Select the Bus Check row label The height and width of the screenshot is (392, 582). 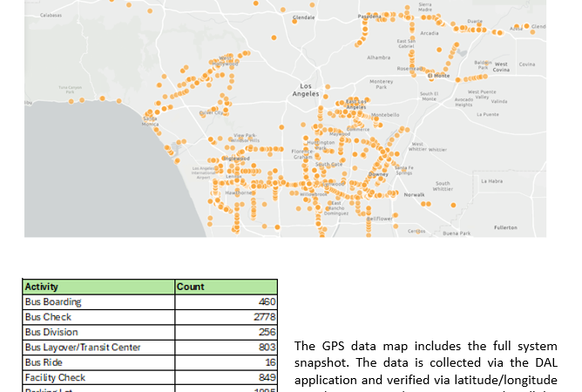pyautogui.click(x=48, y=317)
